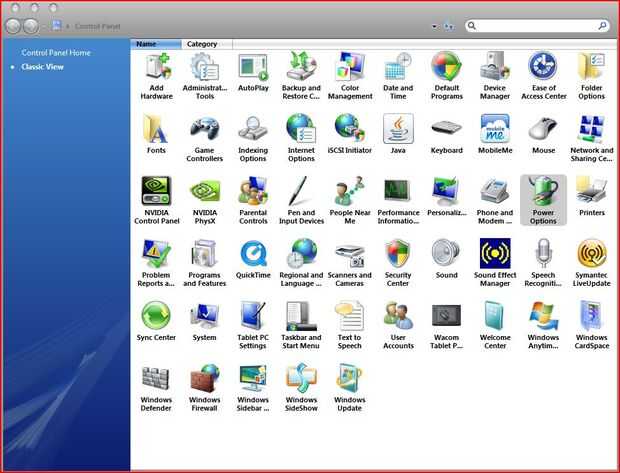This screenshot has height=473, width=620.
Task: Open Windows Sidebar Properties
Action: pyautogui.click(x=253, y=388)
